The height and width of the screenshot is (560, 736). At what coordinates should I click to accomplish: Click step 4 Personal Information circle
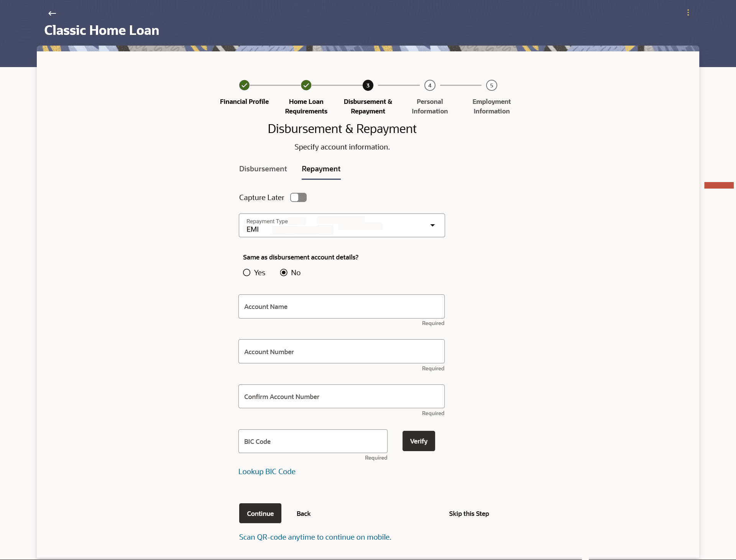[430, 85]
